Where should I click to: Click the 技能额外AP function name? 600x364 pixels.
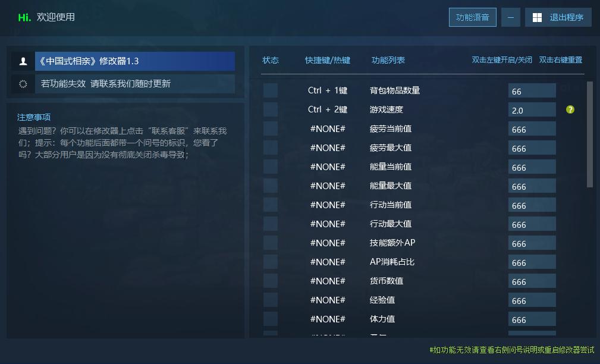[x=392, y=243]
